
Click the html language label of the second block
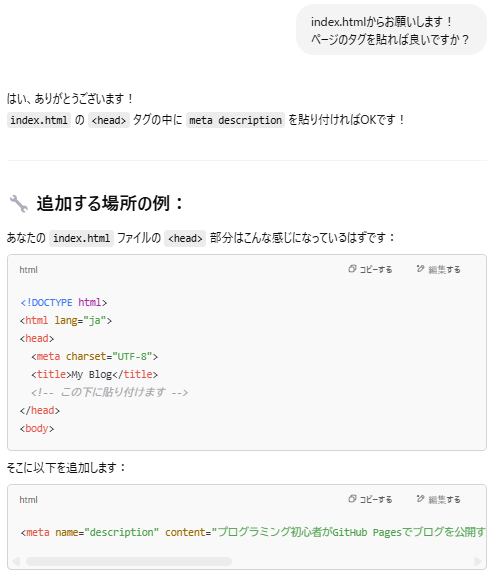pyautogui.click(x=28, y=500)
